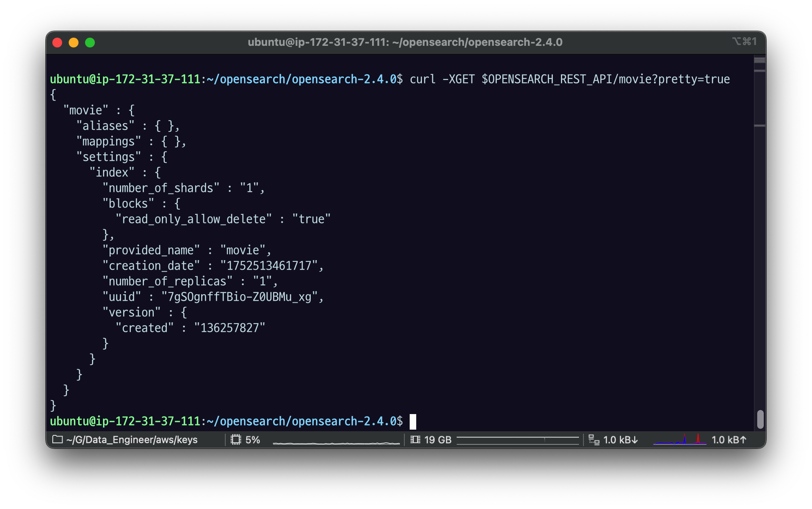This screenshot has width=812, height=509.
Task: Click the red and blue network graph
Action: (x=680, y=440)
